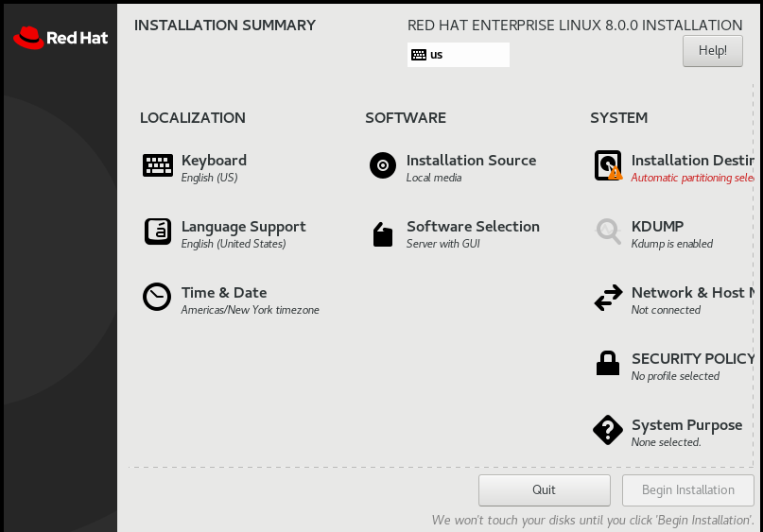Click the 'us' keyboard layout text
This screenshot has width=763, height=532.
coord(436,55)
